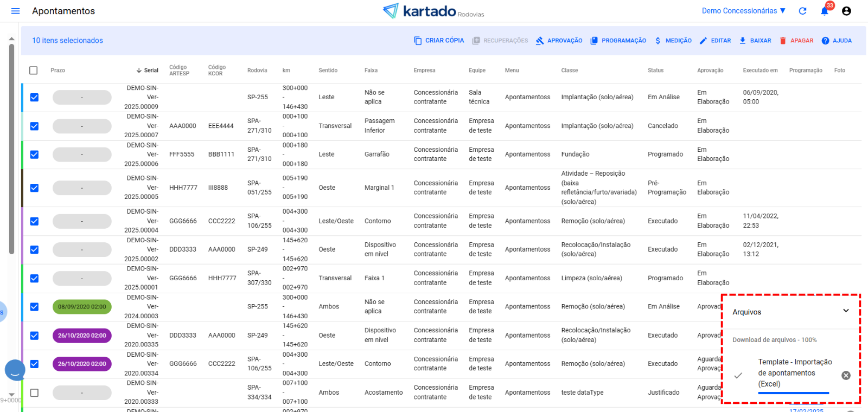Uncheck the row DEMO-SIN-Ver-2025.00009 checkbox
Screen dimensions: 868x412
click(x=34, y=98)
